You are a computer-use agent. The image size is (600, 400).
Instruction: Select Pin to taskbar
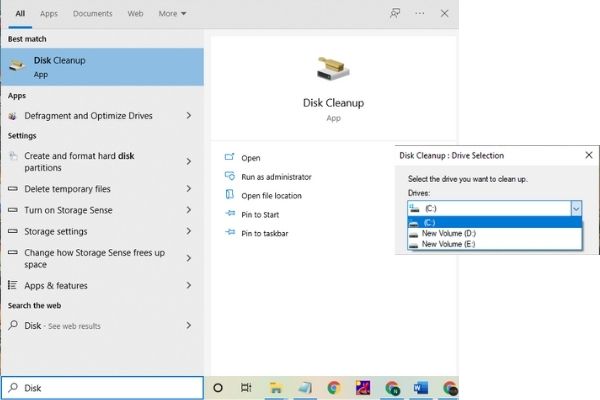click(x=264, y=233)
